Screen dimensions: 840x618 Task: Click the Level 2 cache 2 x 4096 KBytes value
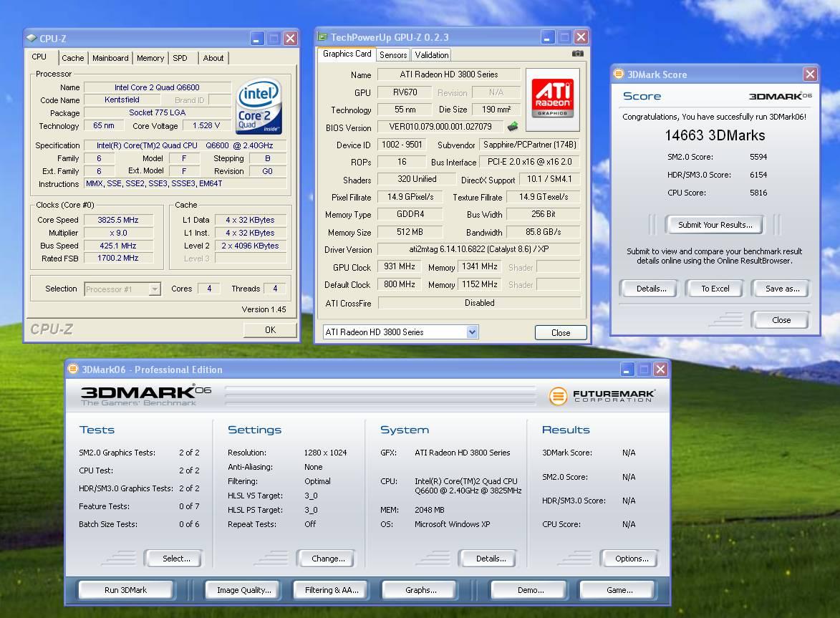250,246
